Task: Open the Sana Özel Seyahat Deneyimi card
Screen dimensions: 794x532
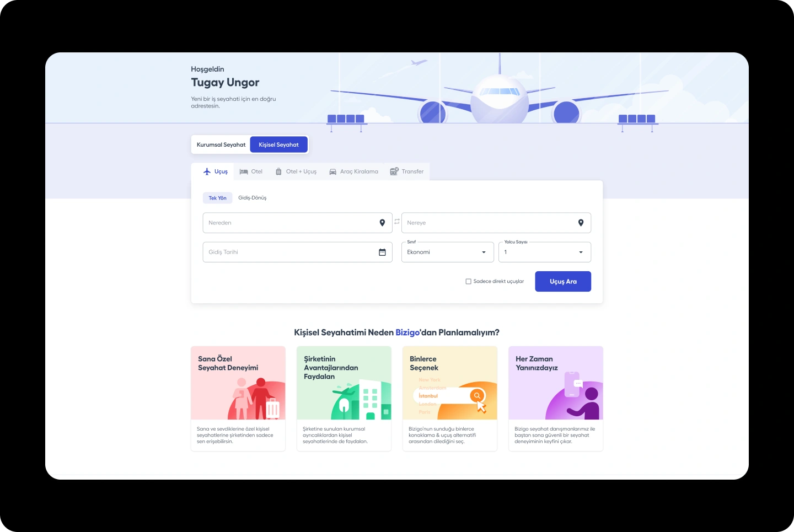Action: [238, 399]
